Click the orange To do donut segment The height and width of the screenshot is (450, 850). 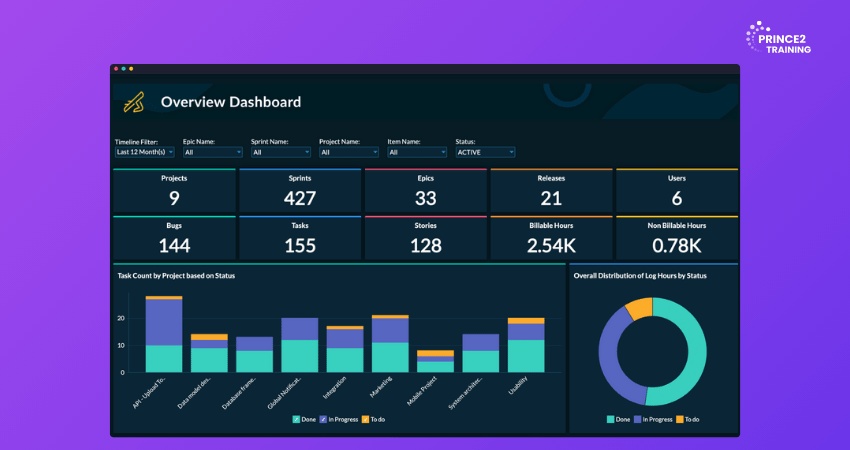(637, 309)
